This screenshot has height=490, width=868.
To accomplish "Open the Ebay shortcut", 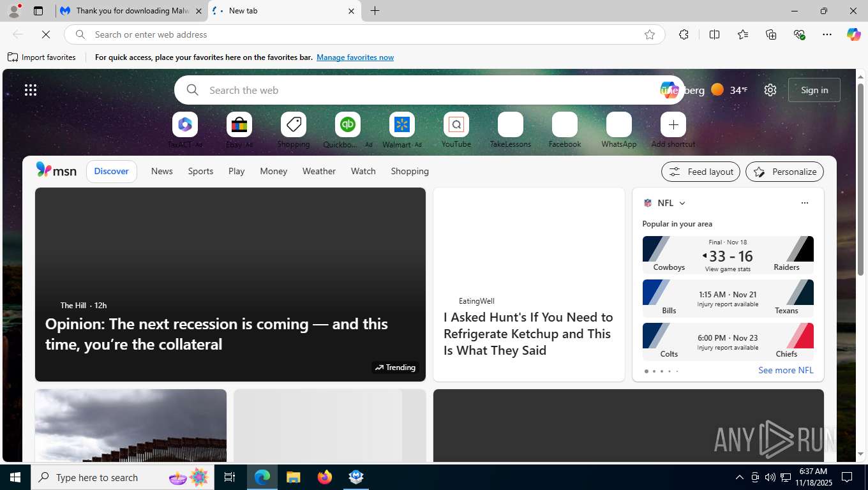I will click(239, 130).
